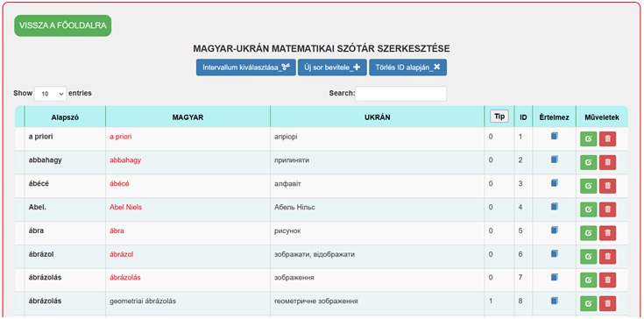Sort by the Alapszó column header
644x319 pixels.
tap(65, 117)
